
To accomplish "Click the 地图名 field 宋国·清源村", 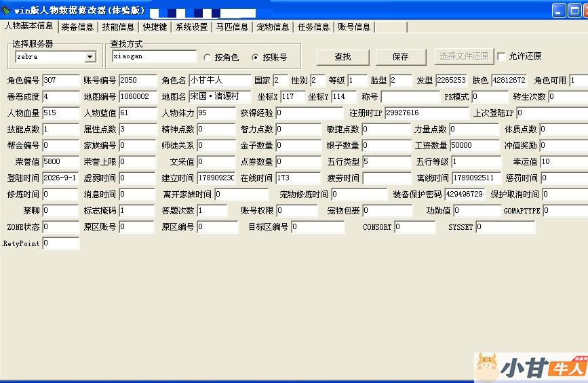I will coord(220,97).
